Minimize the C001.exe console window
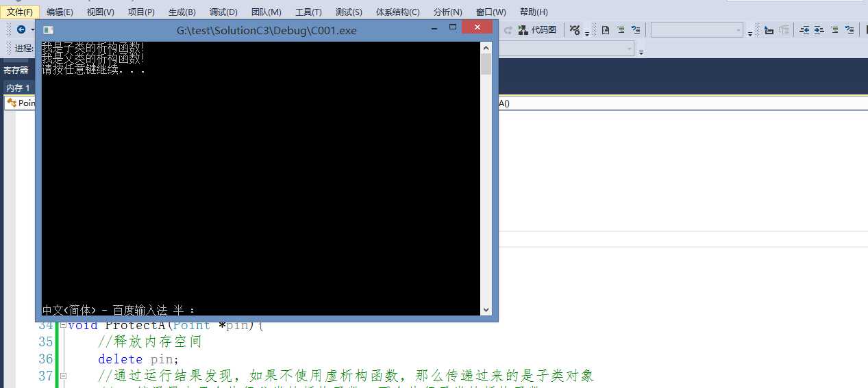The height and width of the screenshot is (388, 868). pyautogui.click(x=434, y=27)
